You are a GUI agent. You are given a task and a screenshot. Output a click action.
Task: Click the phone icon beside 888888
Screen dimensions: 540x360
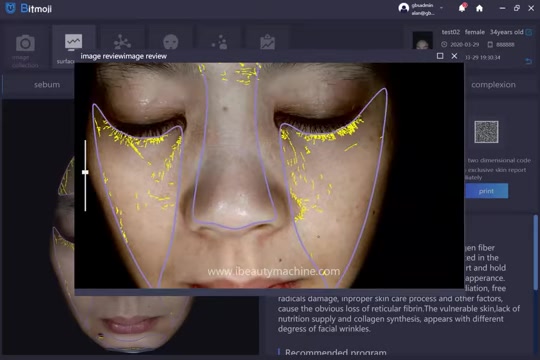(490, 44)
